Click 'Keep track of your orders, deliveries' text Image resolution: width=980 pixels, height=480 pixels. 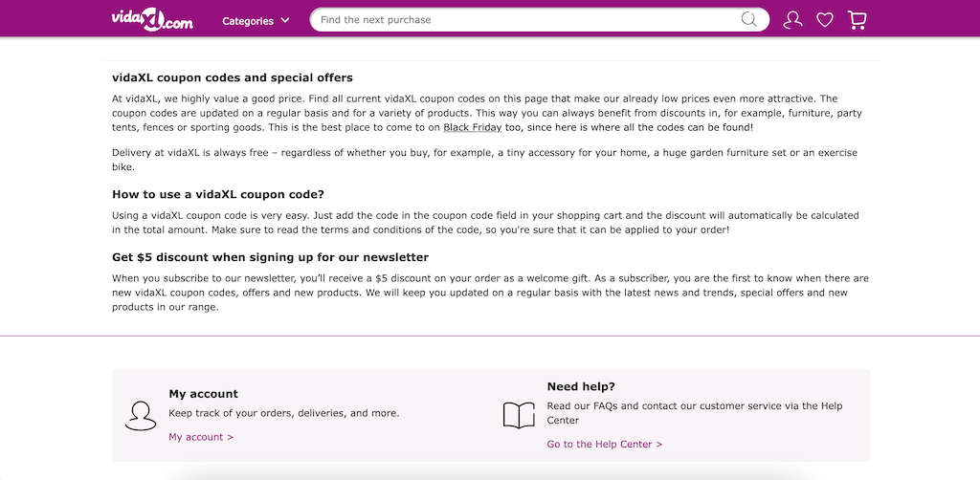point(283,413)
